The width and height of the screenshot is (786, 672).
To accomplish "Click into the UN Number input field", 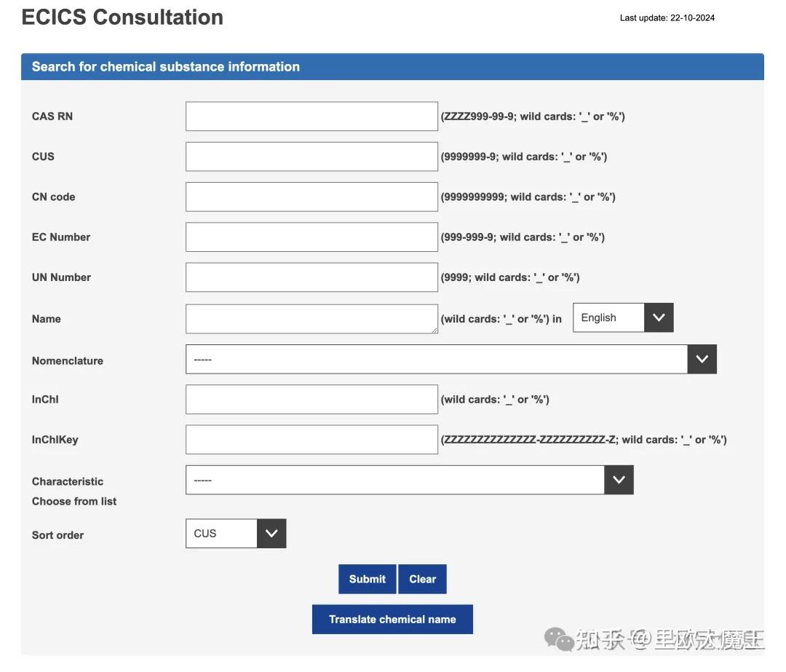I will (311, 277).
